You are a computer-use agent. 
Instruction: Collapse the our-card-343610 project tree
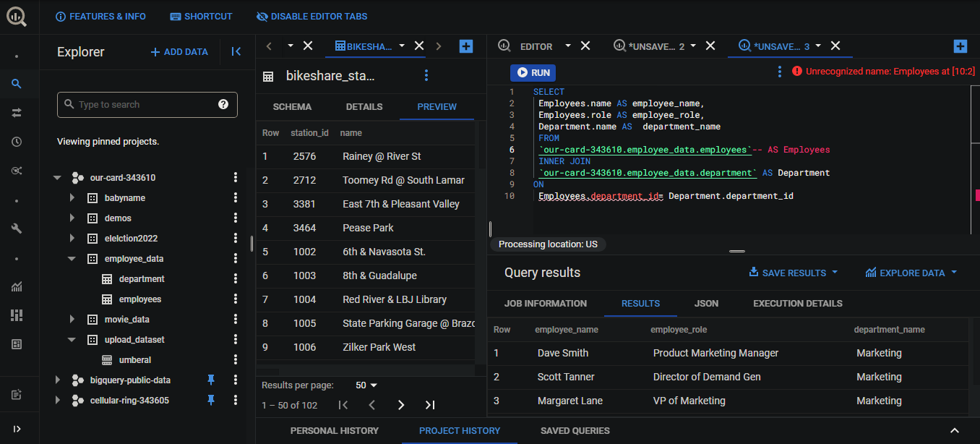(x=57, y=178)
